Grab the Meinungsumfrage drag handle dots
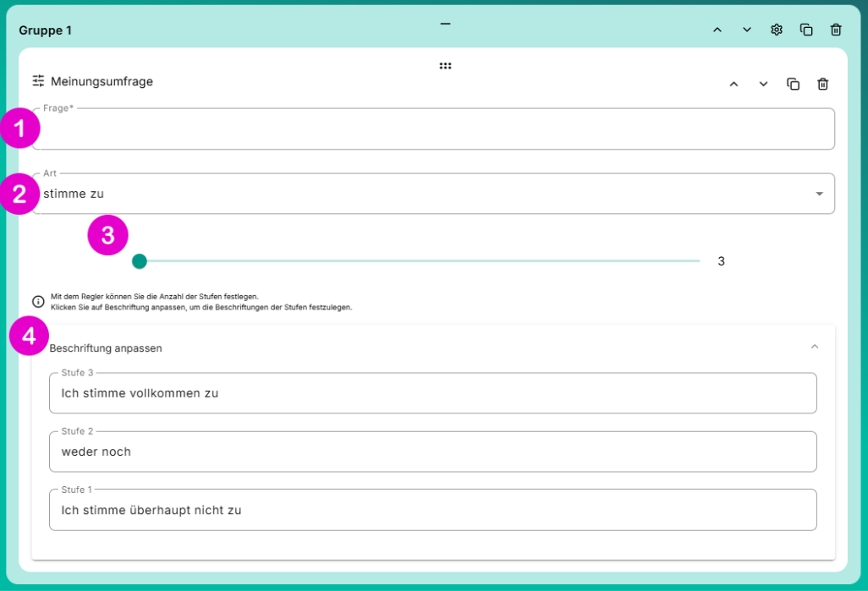The width and height of the screenshot is (868, 591). tap(445, 66)
